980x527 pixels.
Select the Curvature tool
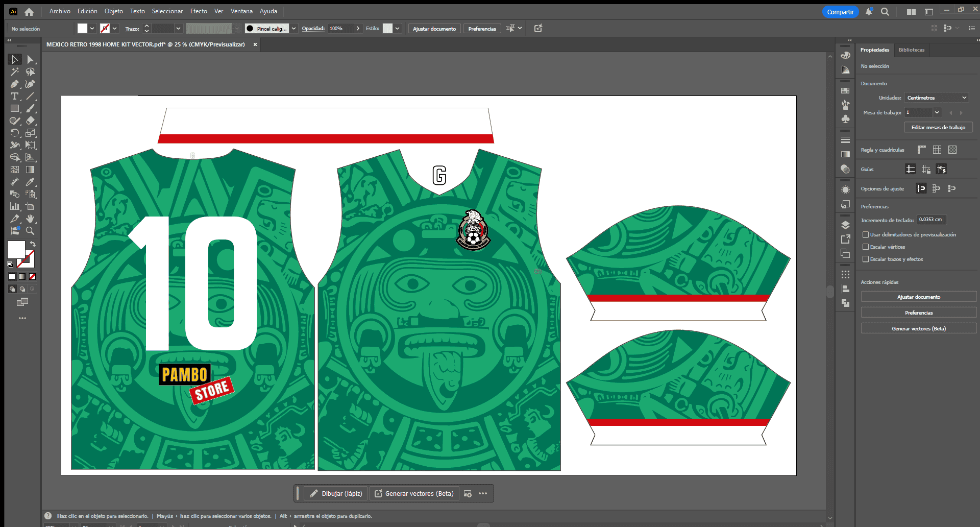[x=31, y=84]
